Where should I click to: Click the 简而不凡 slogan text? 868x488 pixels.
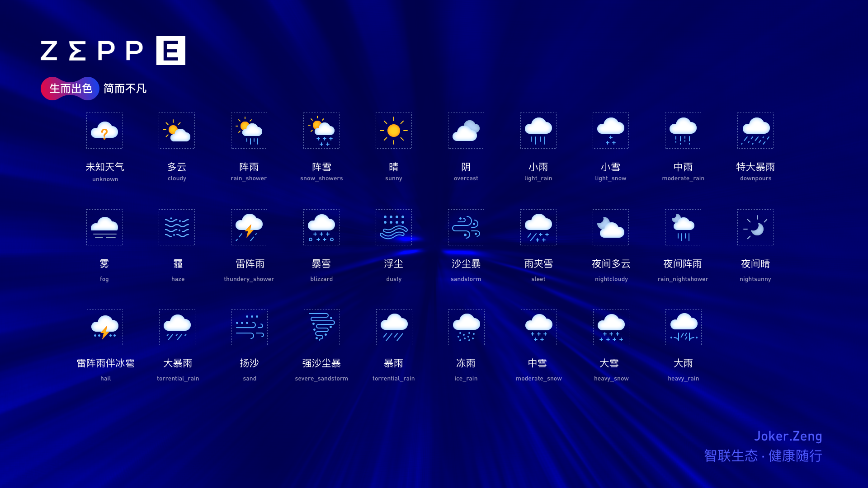[125, 89]
